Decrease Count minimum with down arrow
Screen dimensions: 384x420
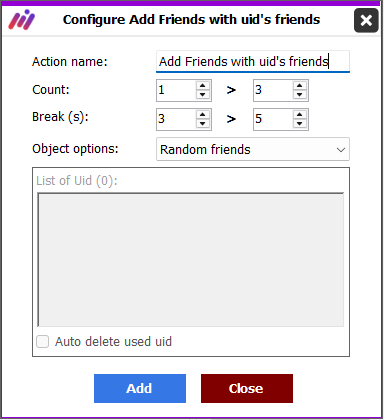202,95
